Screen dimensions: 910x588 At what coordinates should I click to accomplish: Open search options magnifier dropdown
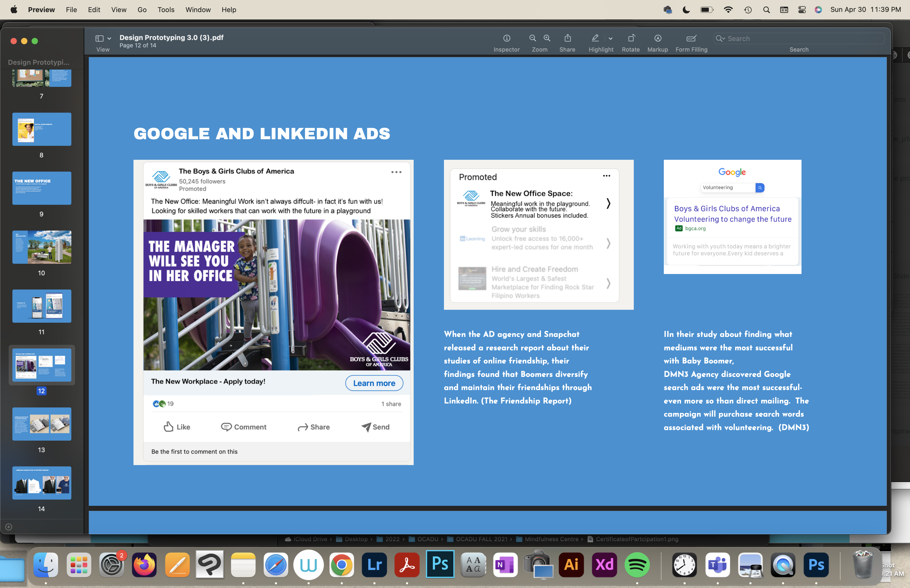[720, 39]
